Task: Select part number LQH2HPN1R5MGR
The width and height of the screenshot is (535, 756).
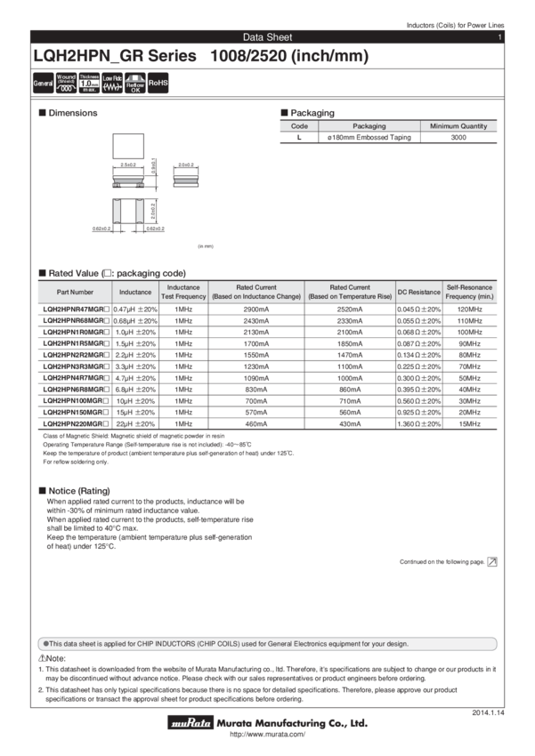Action: click(76, 343)
